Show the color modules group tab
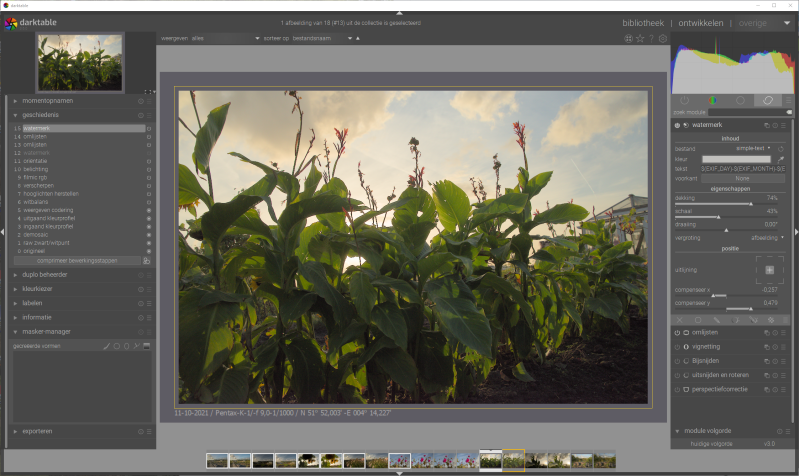 click(x=712, y=101)
